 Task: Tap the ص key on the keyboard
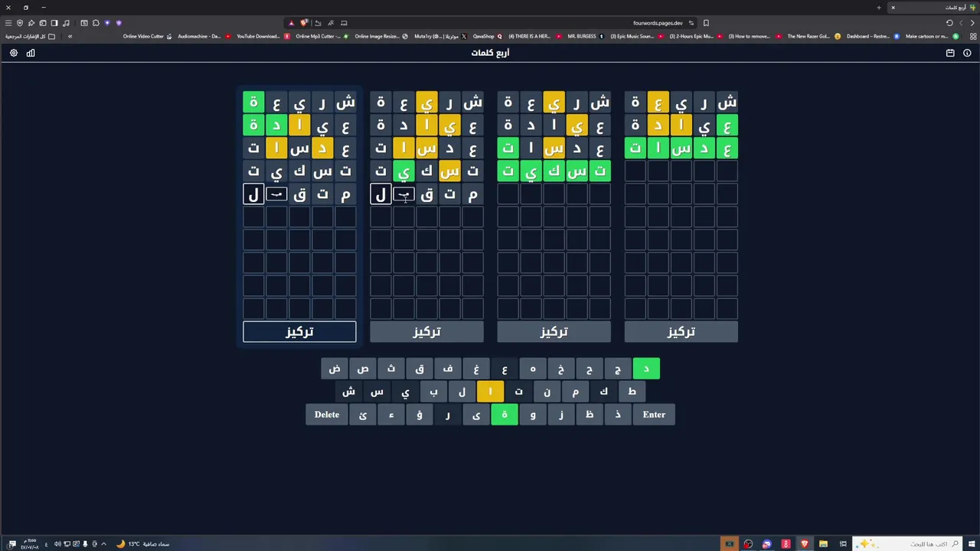pos(363,369)
